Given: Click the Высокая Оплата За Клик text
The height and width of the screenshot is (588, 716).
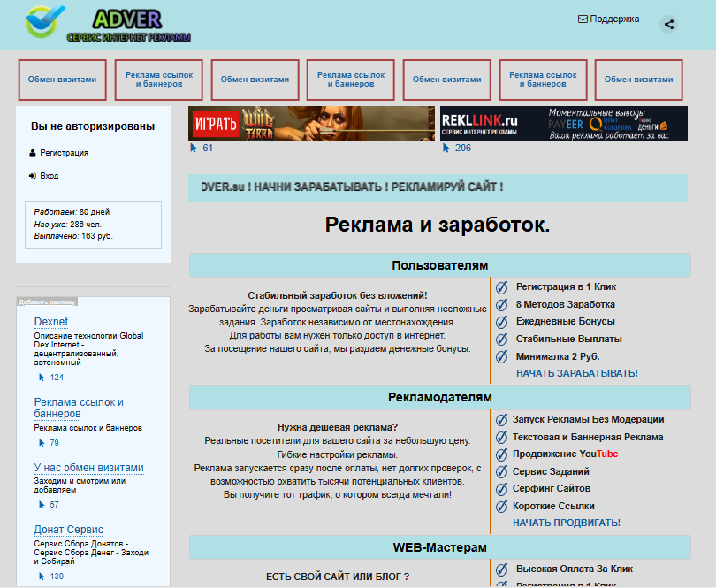Looking at the screenshot, I should [x=574, y=569].
